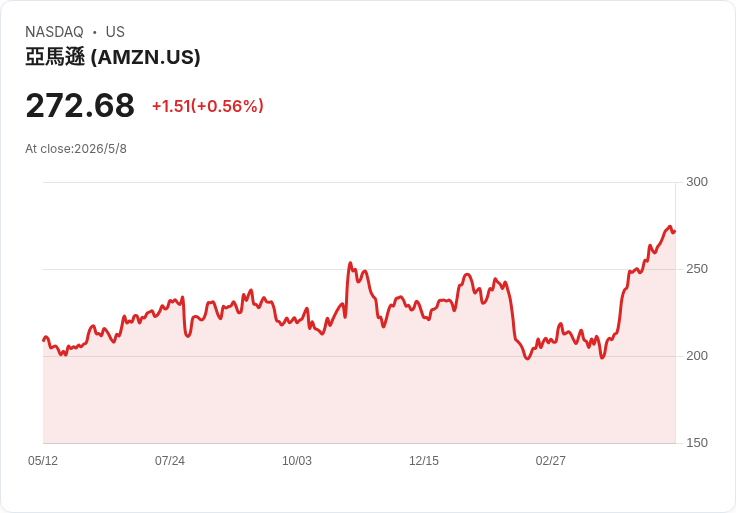Click the 02/27 x-axis date label
The width and height of the screenshot is (736, 513).
pos(551,461)
